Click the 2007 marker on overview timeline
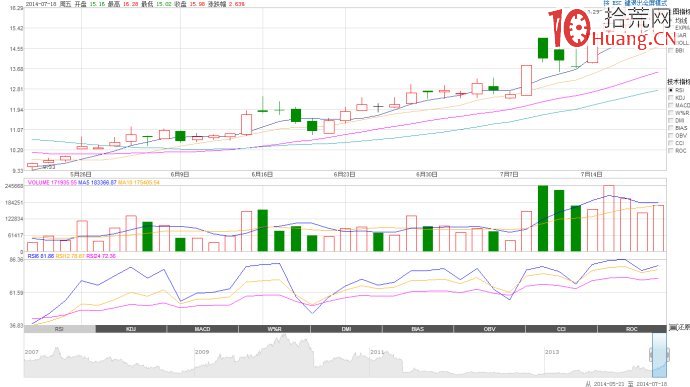Screen dimensions: 690x387 pos(31,352)
